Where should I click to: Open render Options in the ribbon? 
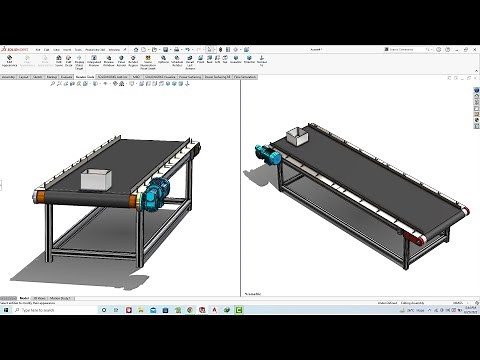point(163,60)
